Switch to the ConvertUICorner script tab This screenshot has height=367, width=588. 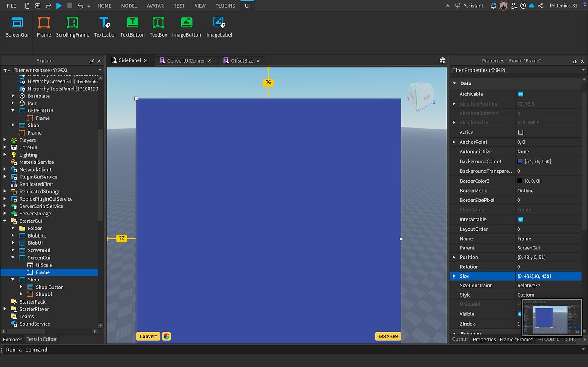pos(186,60)
